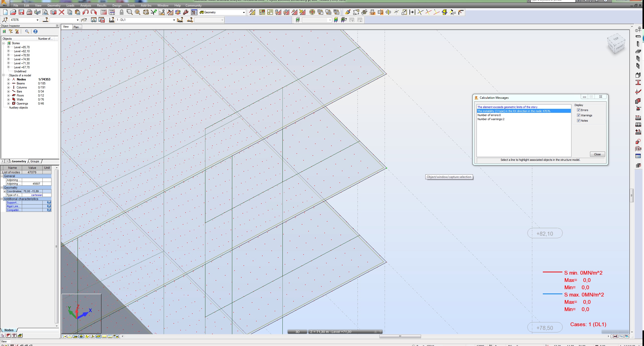Close the Calculation Messages dialog with Close button
Viewport: 644px width, 346px height.
tap(597, 154)
